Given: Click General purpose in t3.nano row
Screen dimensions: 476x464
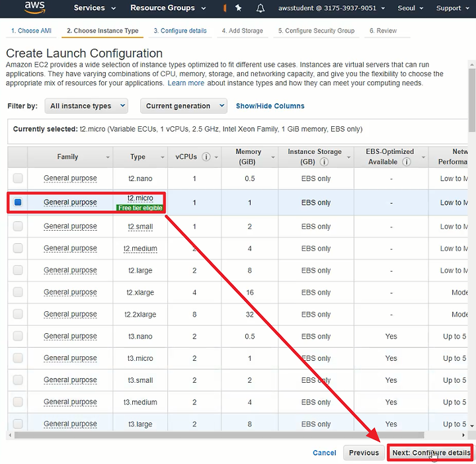Looking at the screenshot, I should pos(70,336).
